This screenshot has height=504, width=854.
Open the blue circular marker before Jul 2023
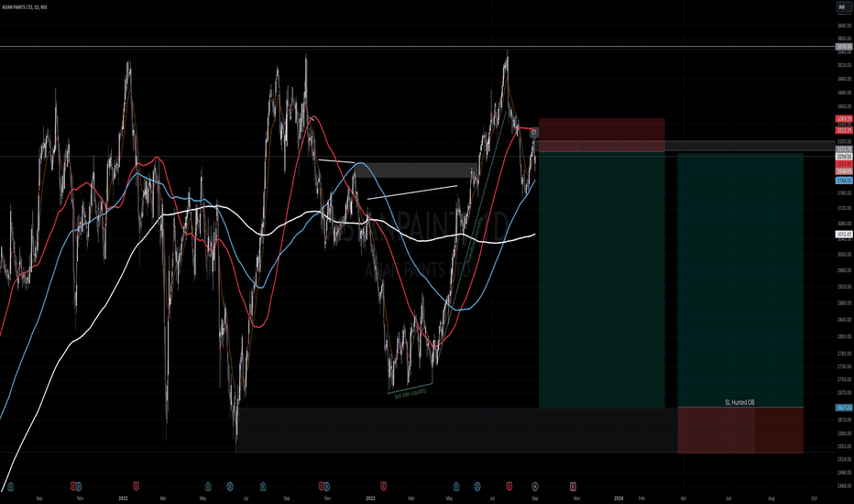(477, 486)
